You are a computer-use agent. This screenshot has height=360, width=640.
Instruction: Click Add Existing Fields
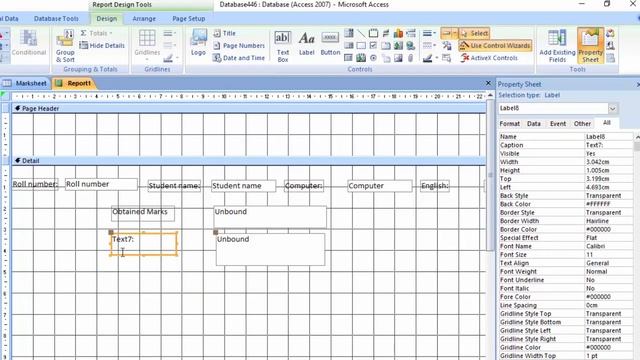point(557,46)
